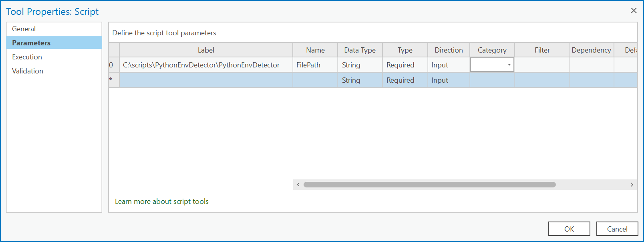The width and height of the screenshot is (644, 242).
Task: Select the Parameters page
Action: 31,43
